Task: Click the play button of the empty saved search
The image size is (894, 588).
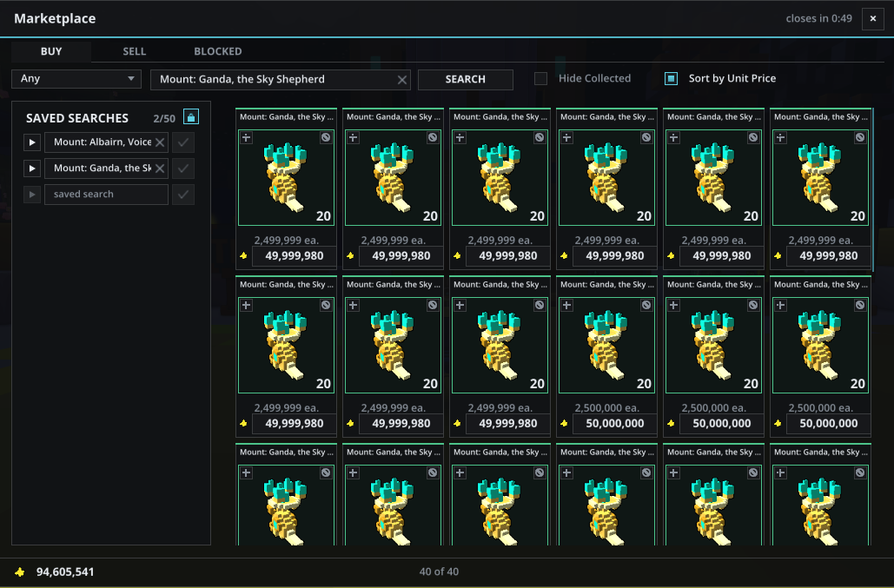Action: coord(32,195)
